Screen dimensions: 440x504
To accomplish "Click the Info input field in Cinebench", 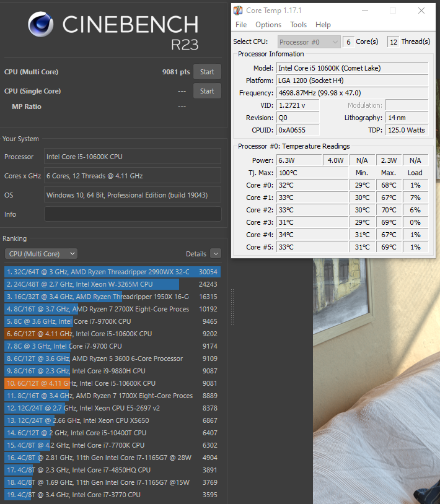I will pos(133,214).
